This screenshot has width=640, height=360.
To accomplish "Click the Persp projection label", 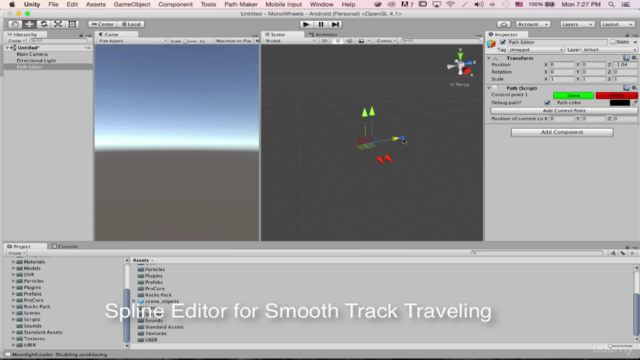I will pos(460,85).
